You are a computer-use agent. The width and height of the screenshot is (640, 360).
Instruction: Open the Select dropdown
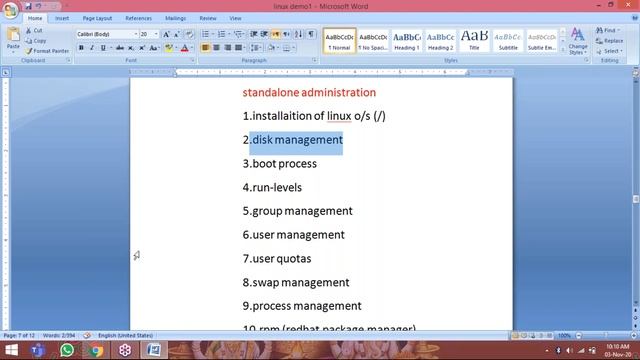tap(621, 51)
